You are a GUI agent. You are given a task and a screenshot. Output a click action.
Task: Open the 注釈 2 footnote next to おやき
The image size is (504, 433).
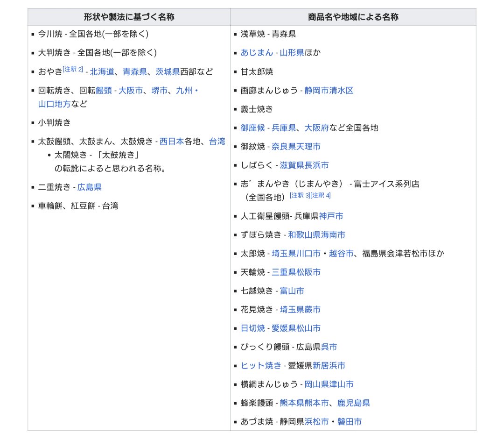[73, 70]
